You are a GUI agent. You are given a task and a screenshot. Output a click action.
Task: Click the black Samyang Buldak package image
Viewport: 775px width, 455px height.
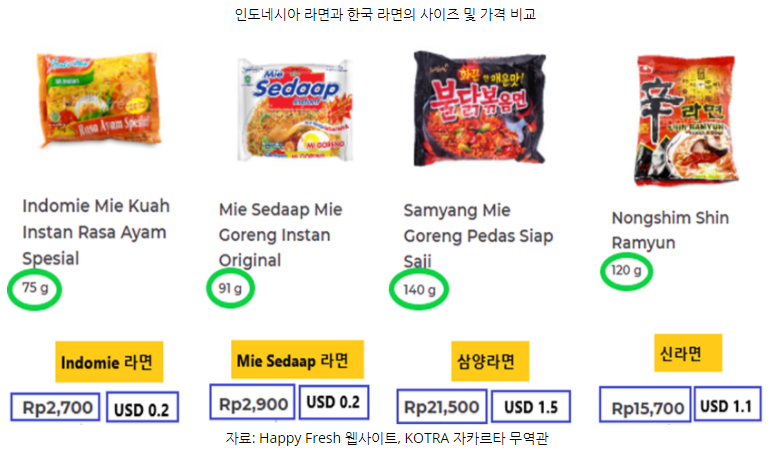coord(479,108)
